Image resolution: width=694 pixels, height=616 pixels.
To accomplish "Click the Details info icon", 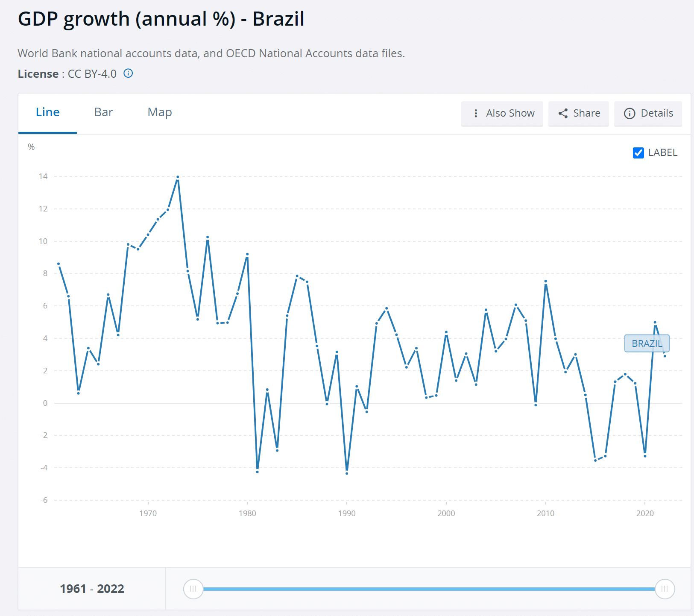I will (630, 113).
